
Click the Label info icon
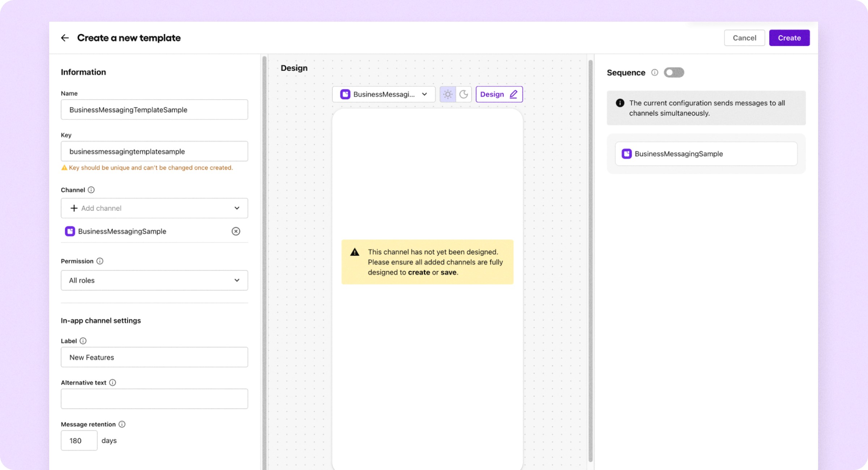(x=83, y=341)
